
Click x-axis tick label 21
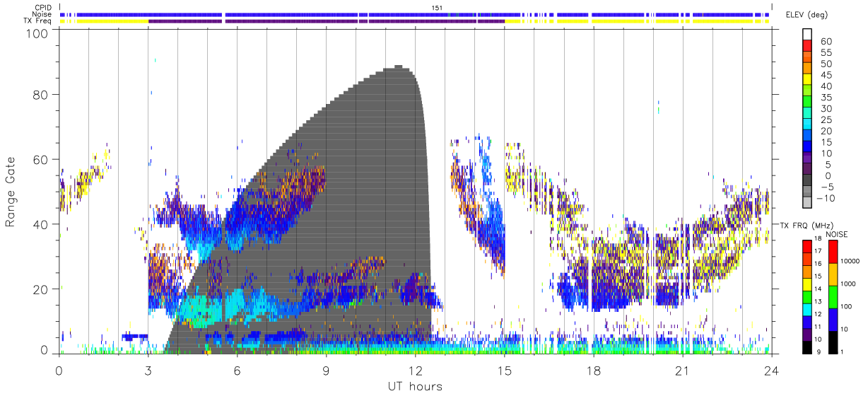click(x=682, y=371)
